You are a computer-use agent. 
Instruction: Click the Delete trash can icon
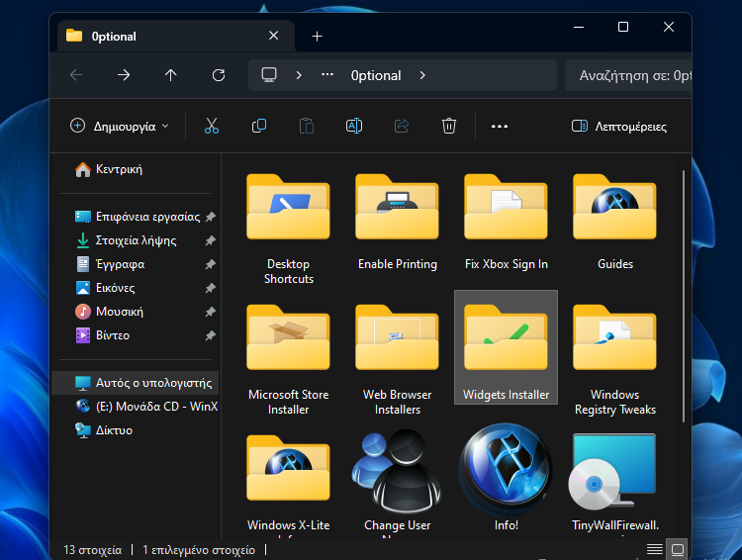pos(448,126)
